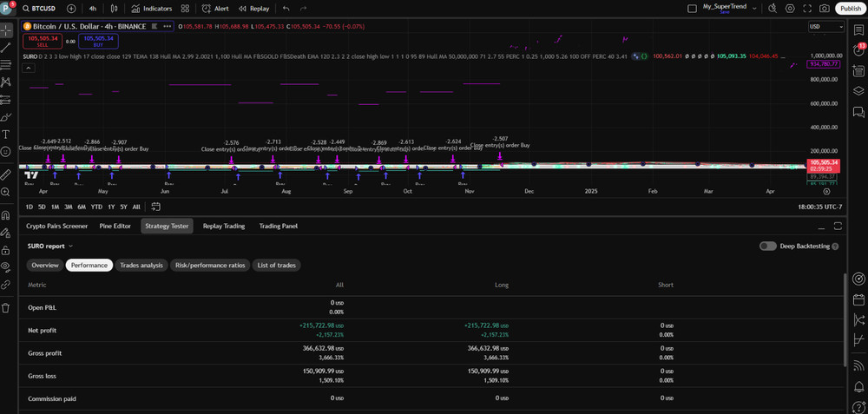Toggle flag next to Bitcoin symbol title
The width and height of the screenshot is (868, 414).
tap(155, 26)
